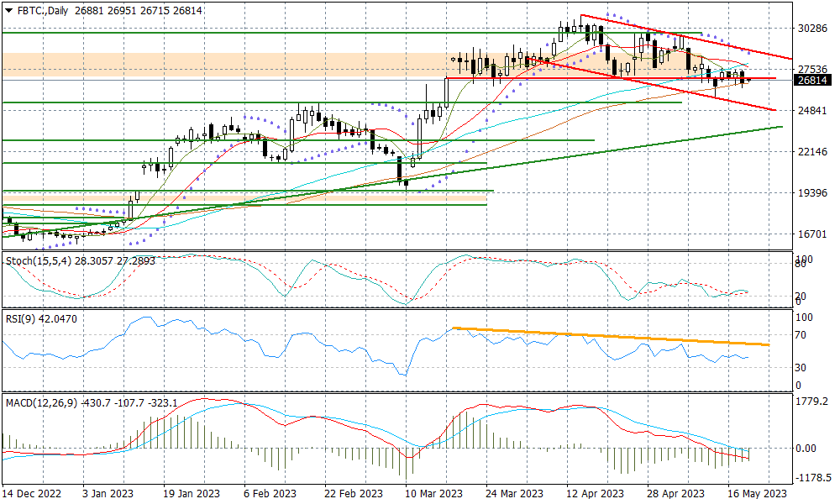840x504 pixels.
Task: Click the 14 Dec 2022 date label
Action: coord(31,495)
